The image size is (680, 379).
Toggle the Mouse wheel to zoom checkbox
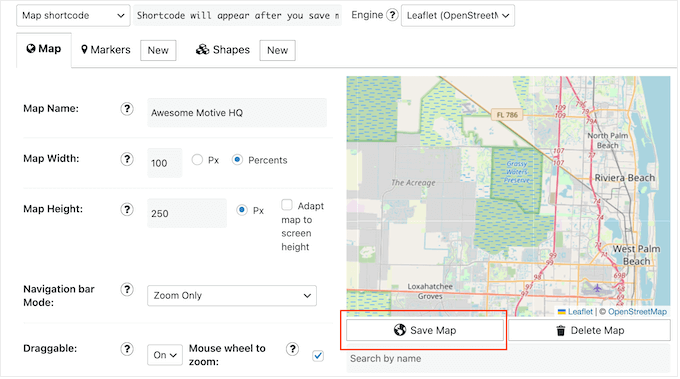(x=318, y=356)
